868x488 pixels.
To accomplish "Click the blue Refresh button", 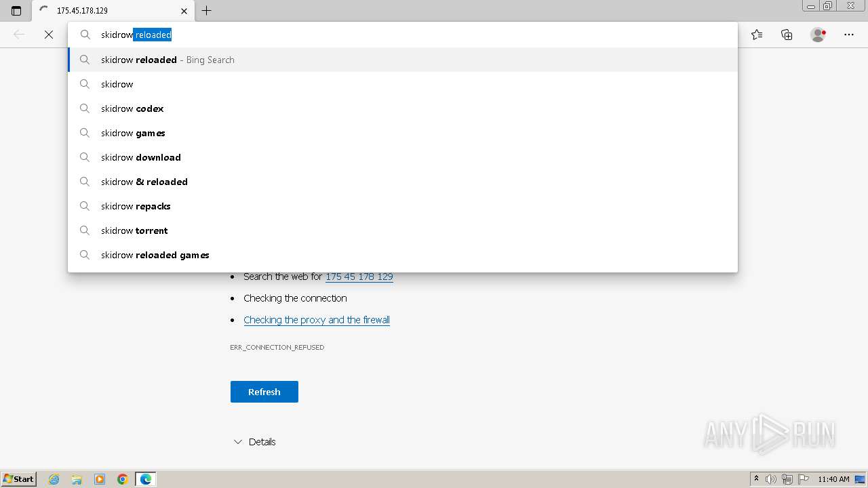I will pyautogui.click(x=264, y=392).
